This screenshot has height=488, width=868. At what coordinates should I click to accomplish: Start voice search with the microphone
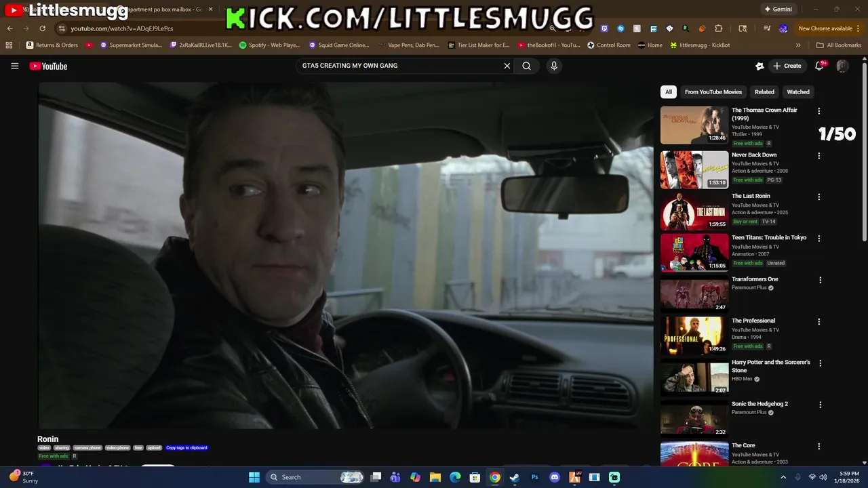(x=554, y=66)
